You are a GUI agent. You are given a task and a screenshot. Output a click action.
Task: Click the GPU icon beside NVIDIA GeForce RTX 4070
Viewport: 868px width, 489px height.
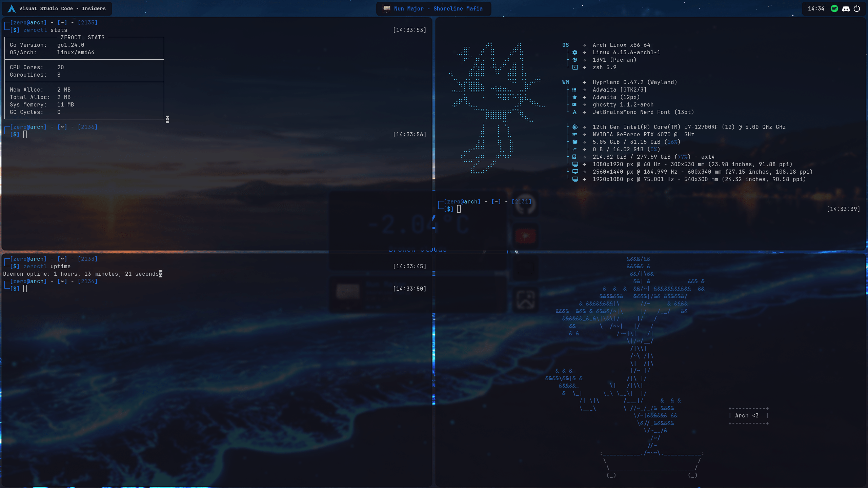click(574, 134)
